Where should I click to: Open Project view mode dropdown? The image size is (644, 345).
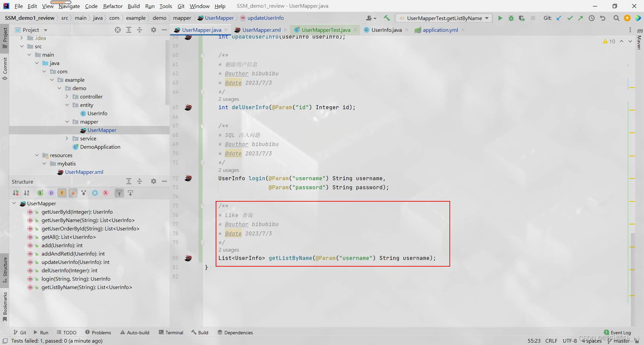[x=46, y=30]
